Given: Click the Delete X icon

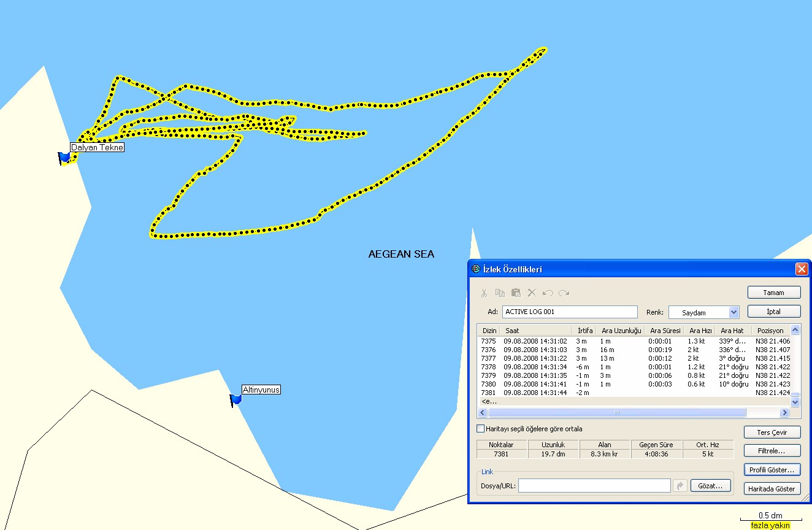Looking at the screenshot, I should (532, 293).
